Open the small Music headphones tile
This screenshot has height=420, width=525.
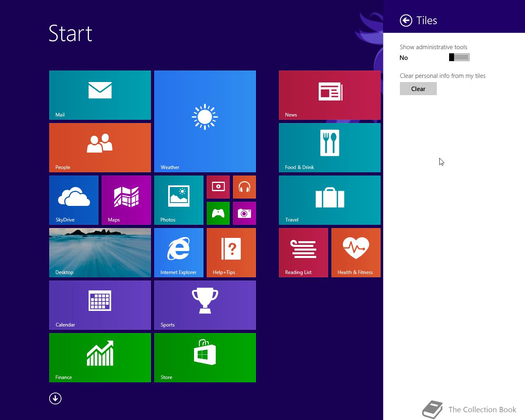click(x=244, y=187)
